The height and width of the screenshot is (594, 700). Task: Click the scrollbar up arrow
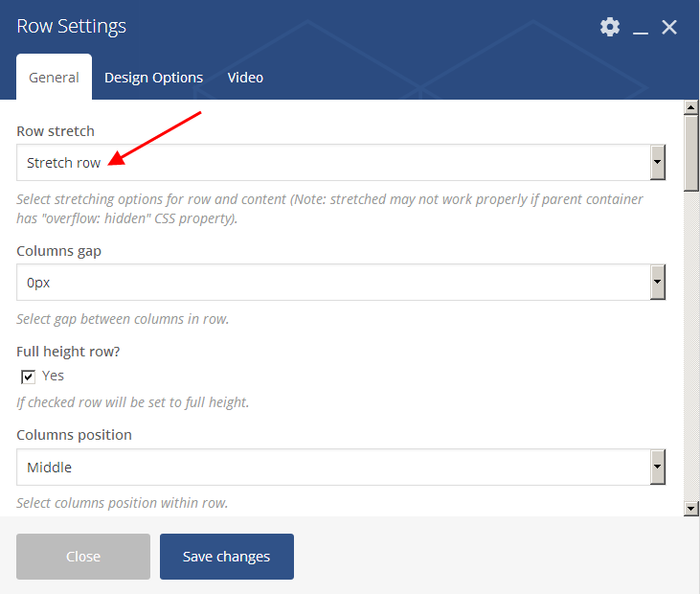point(690,107)
